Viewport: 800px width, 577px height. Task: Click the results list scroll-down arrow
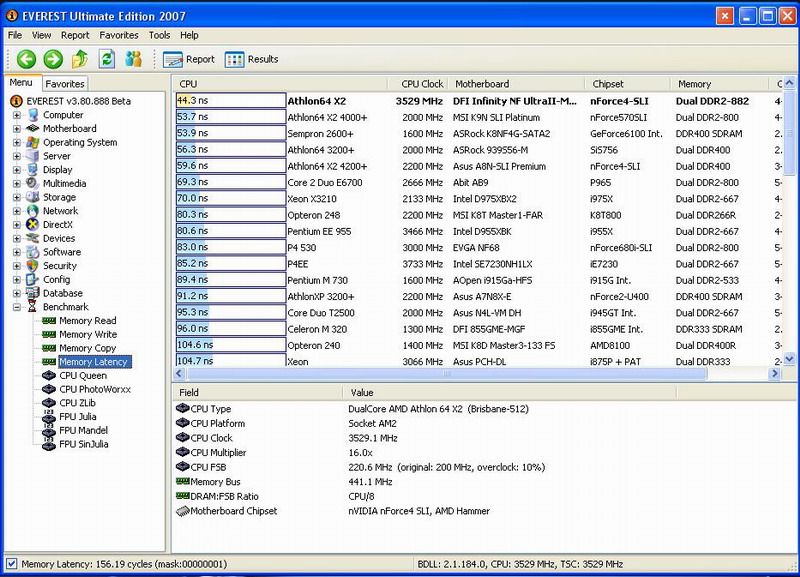(789, 359)
